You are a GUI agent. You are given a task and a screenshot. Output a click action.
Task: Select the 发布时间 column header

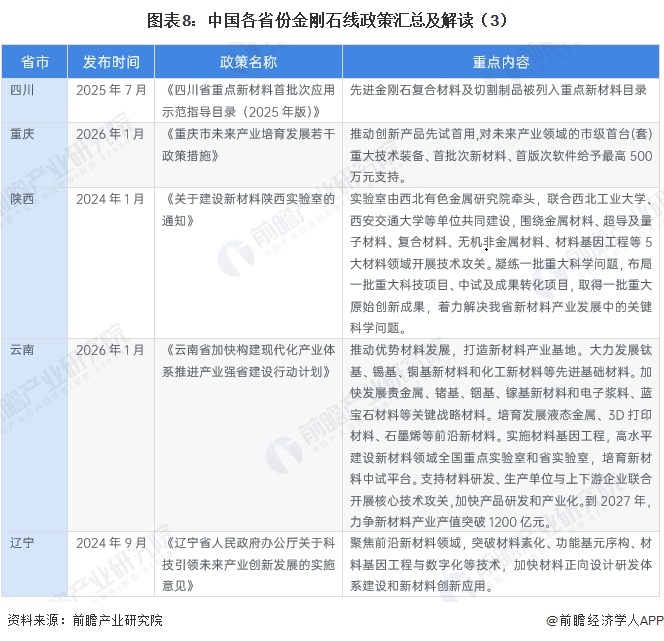coord(111,62)
